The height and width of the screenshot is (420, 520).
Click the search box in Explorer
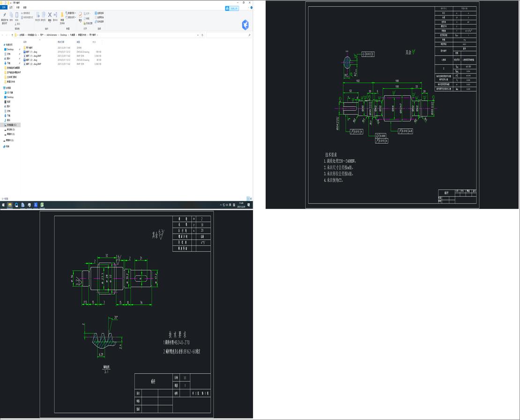[228, 35]
